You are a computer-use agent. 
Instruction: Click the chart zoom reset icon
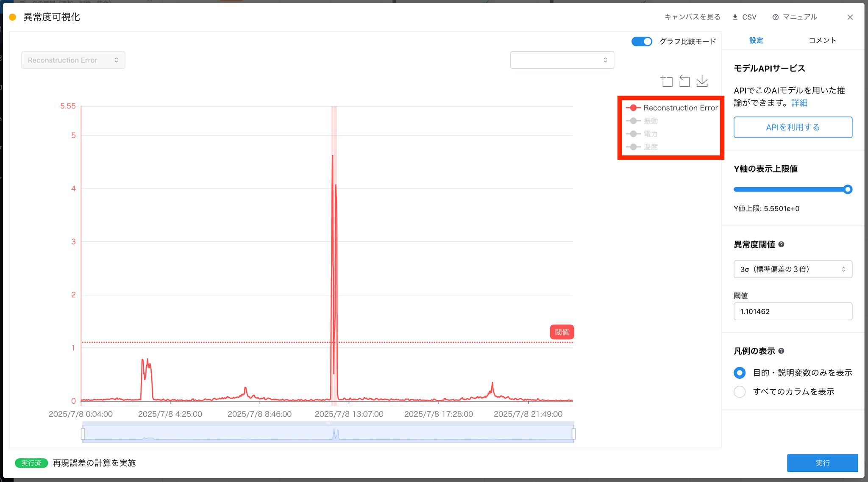[x=684, y=81]
